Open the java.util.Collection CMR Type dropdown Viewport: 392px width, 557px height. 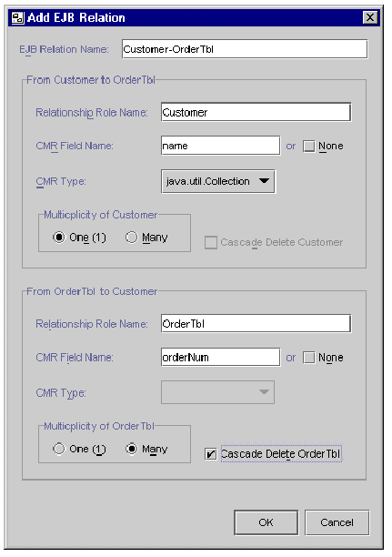[x=218, y=181]
